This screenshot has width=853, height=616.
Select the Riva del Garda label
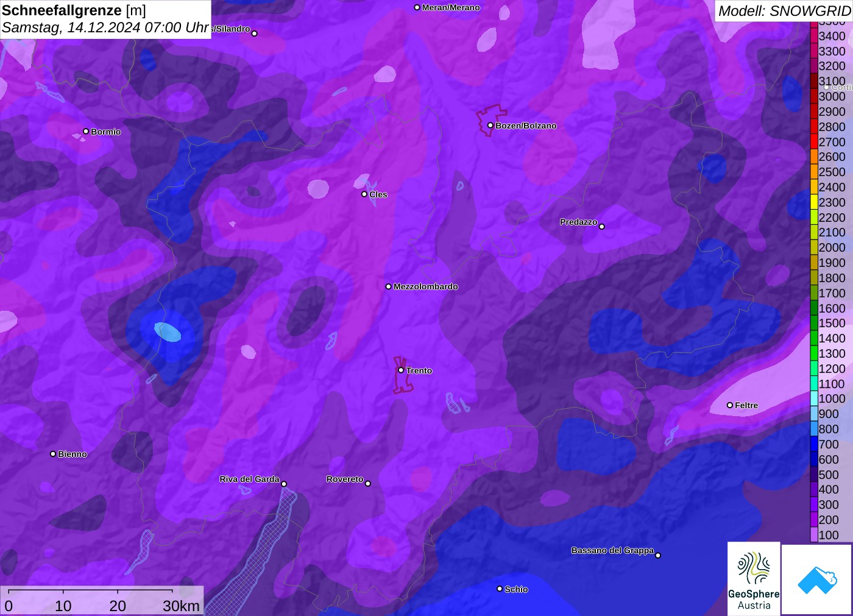tap(249, 479)
